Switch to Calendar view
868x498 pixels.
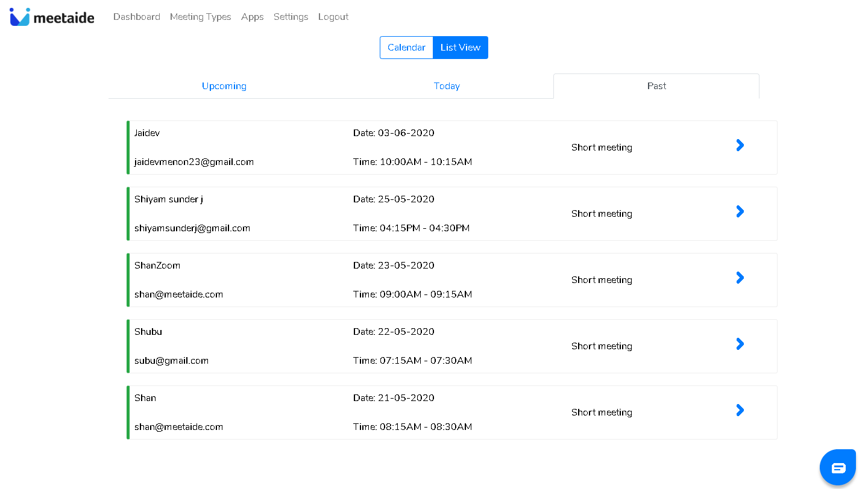(406, 48)
